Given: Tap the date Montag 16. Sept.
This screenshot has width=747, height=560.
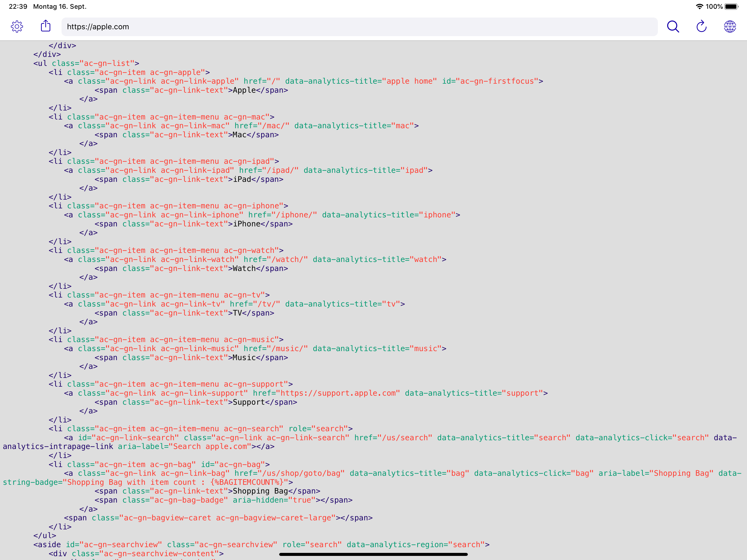Looking at the screenshot, I should click(x=59, y=6).
